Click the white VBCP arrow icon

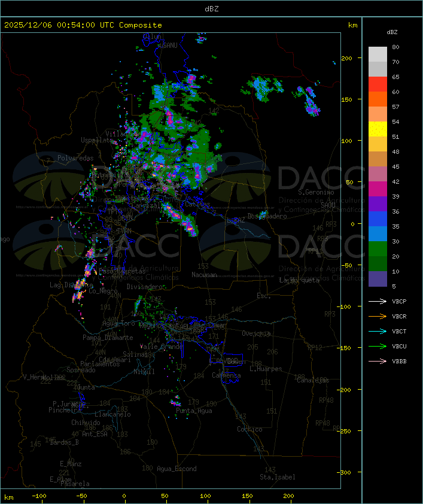(378, 301)
